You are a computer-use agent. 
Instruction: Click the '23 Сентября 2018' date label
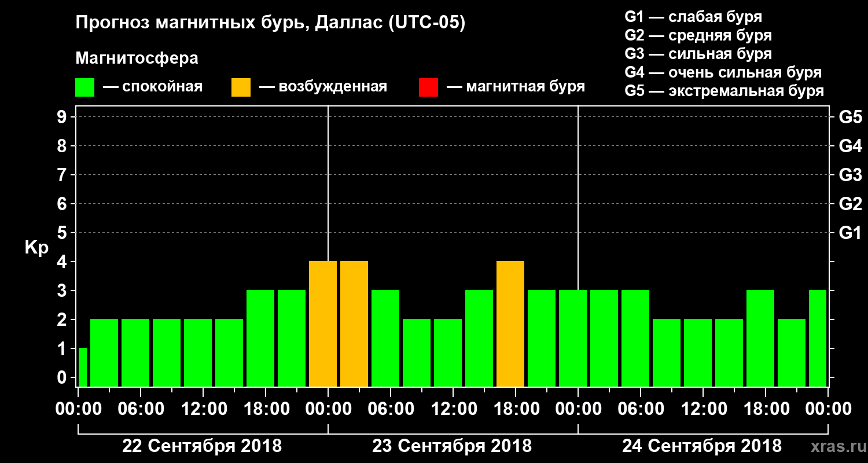pos(452,446)
